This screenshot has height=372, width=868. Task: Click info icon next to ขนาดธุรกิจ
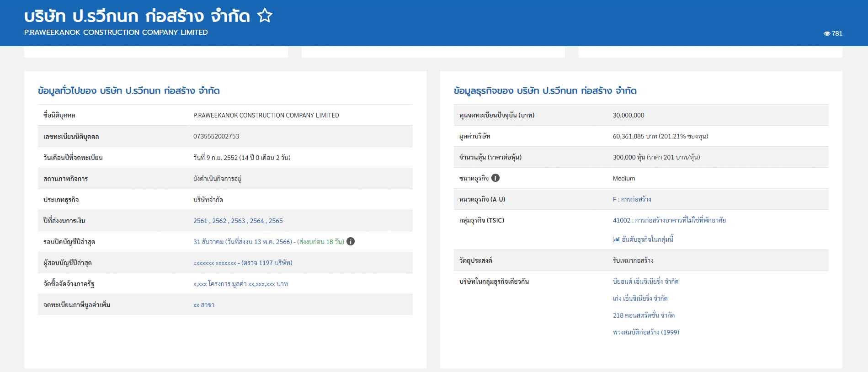point(495,178)
